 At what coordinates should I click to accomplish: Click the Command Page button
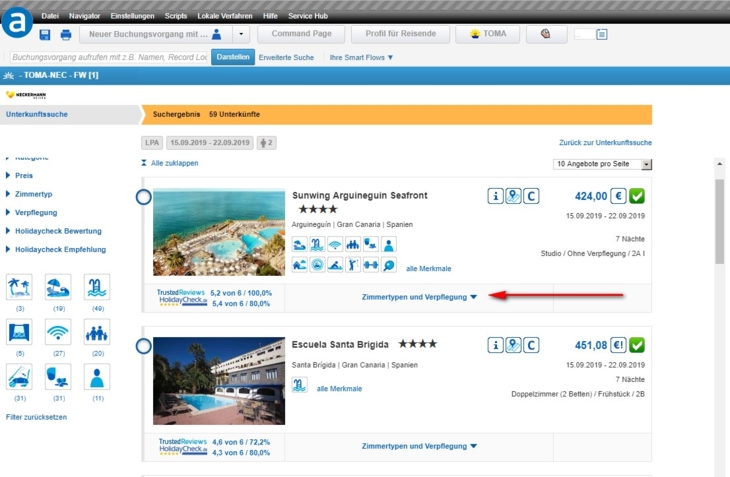tap(301, 34)
